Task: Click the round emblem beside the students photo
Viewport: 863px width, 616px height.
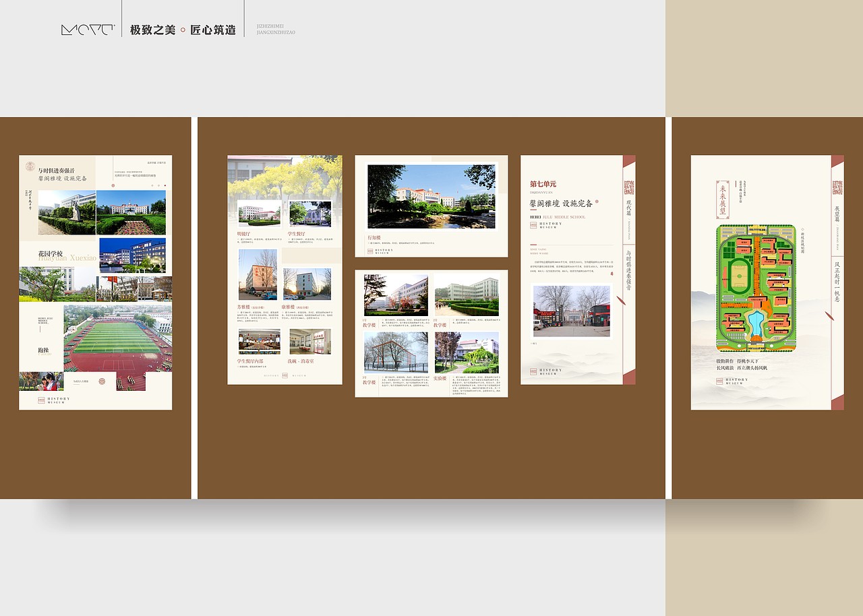Action: (102, 381)
